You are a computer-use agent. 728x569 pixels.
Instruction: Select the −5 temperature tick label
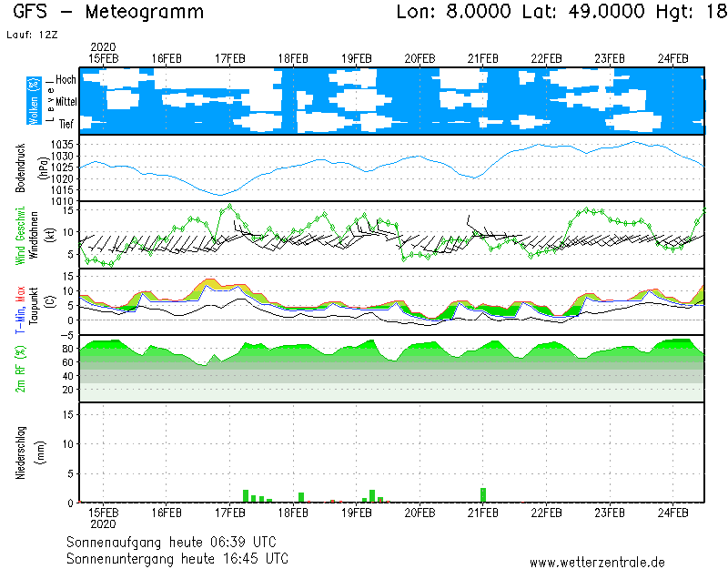pyautogui.click(x=67, y=335)
